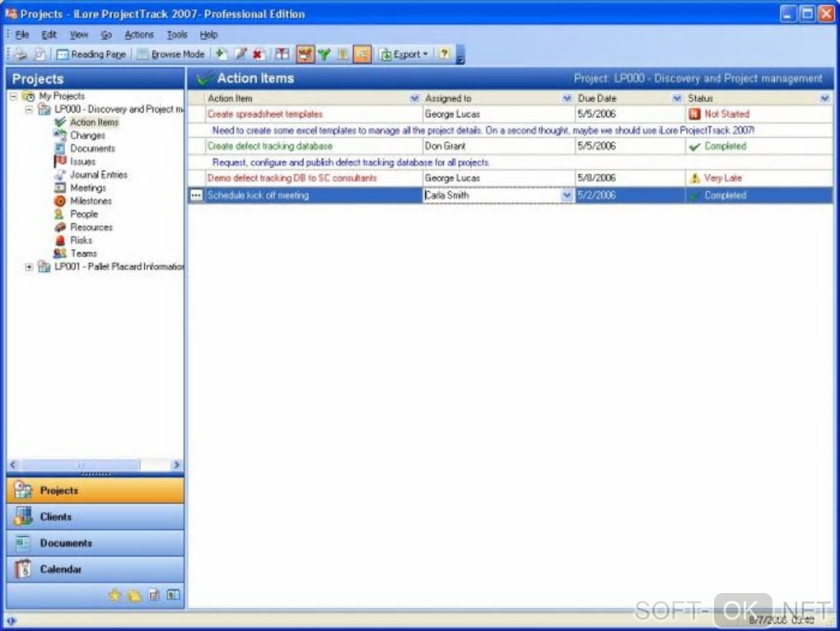This screenshot has width=840, height=631.
Task: Click the tree pane horizontal scrollbar thumb
Action: [x=81, y=465]
